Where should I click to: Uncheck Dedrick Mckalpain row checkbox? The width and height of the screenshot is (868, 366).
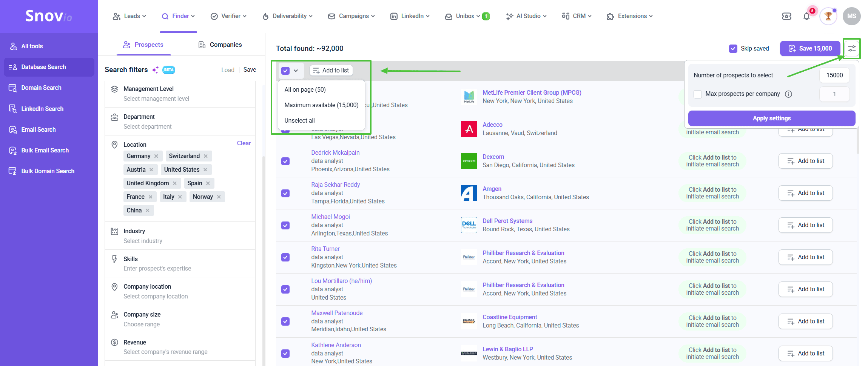pos(285,161)
